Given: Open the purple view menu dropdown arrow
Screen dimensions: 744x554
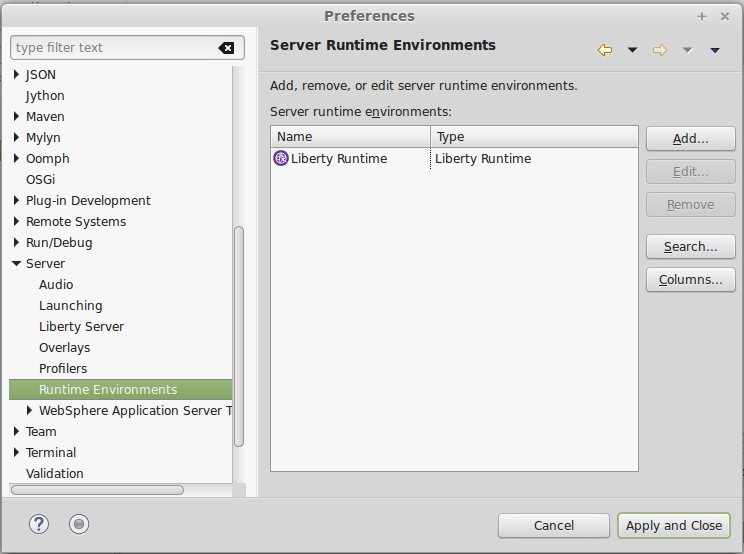Looking at the screenshot, I should (x=715, y=50).
